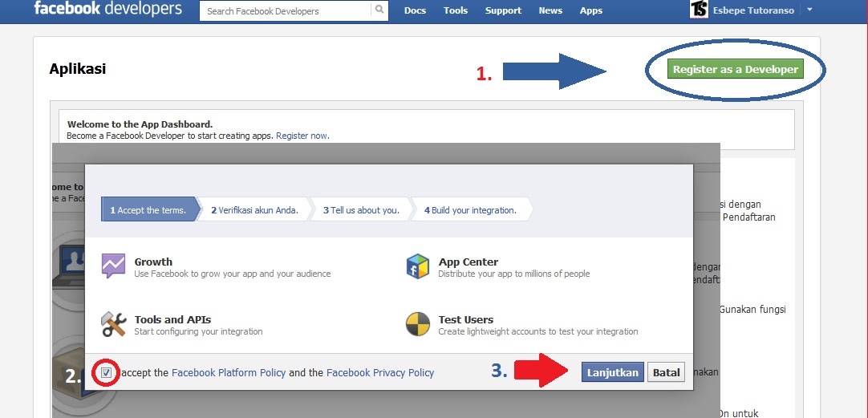This screenshot has width=868, height=418.
Task: Click the Growth heading
Action: [x=153, y=262]
